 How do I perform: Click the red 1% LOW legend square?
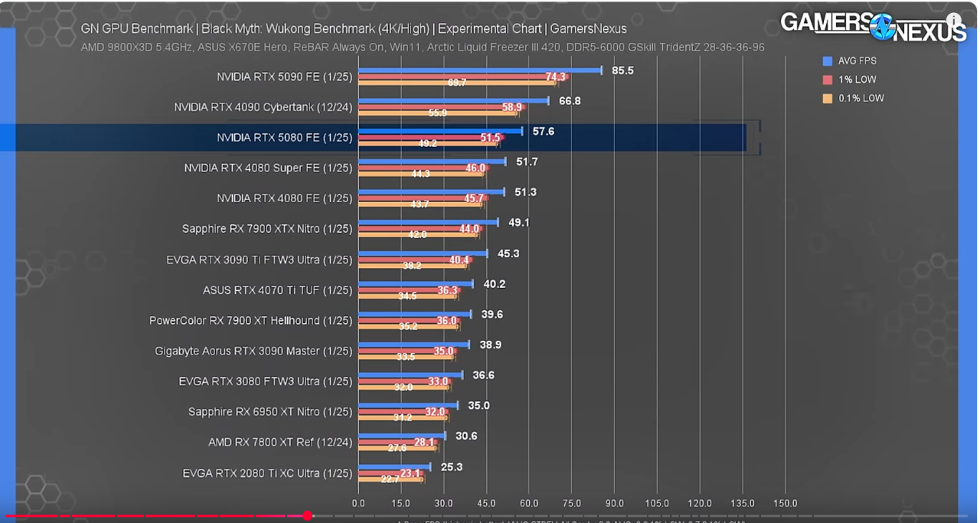[x=827, y=80]
